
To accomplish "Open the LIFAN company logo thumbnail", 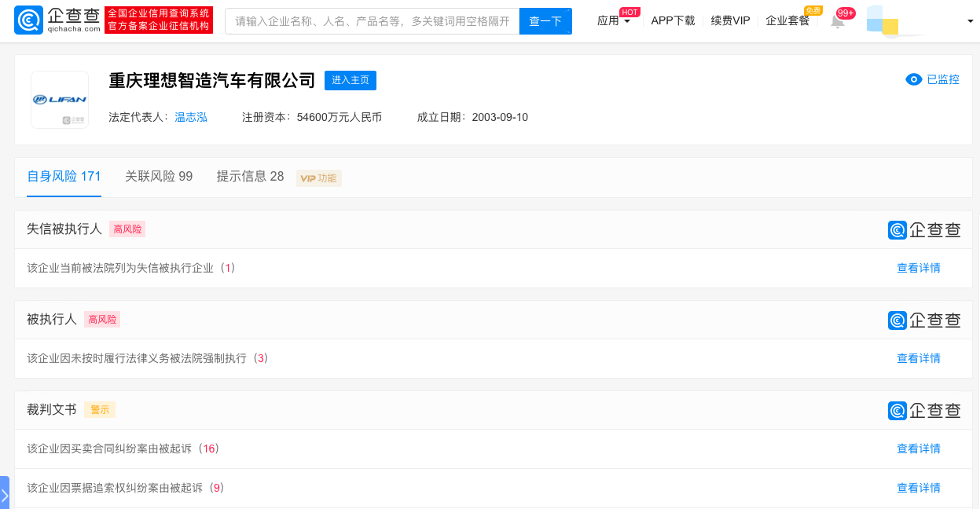I will [60, 100].
